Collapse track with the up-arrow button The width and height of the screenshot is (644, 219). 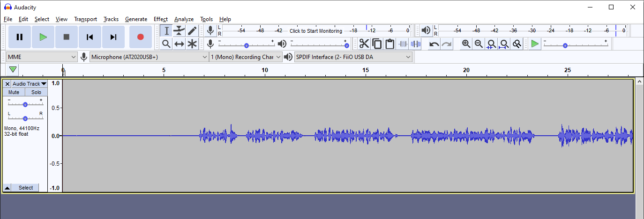click(7, 188)
